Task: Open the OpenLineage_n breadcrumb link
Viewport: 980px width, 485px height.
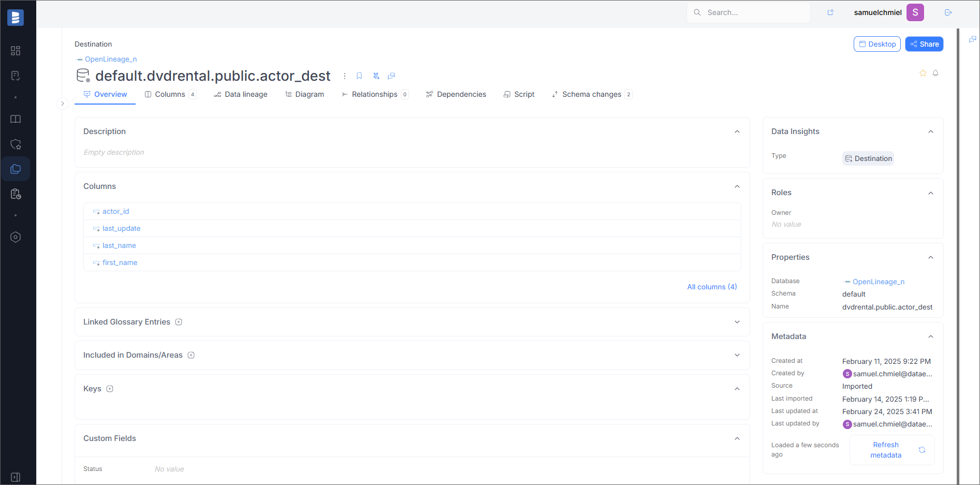Action: 111,59
